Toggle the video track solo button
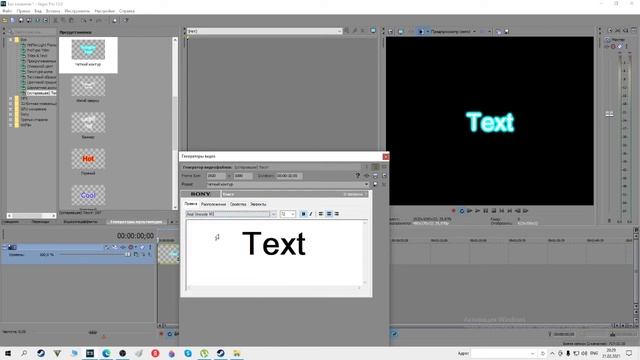This screenshot has width=640, height=360. click(x=149, y=247)
